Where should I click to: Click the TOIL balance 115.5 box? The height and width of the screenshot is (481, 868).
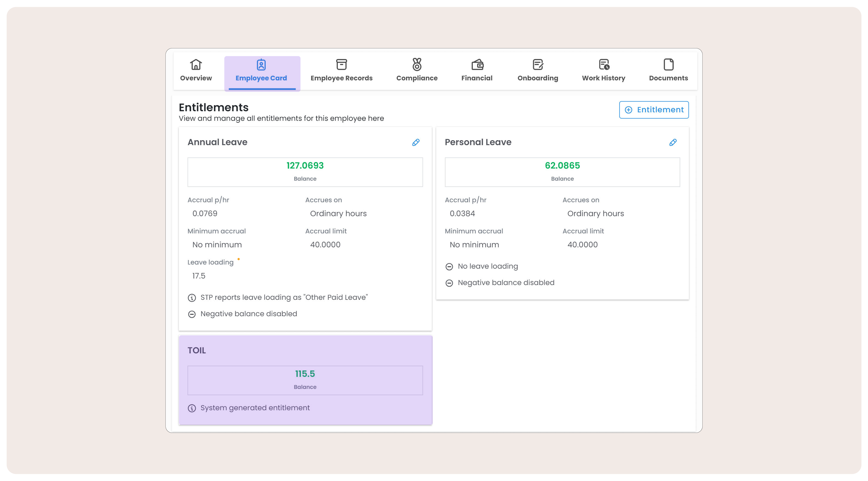tap(305, 380)
